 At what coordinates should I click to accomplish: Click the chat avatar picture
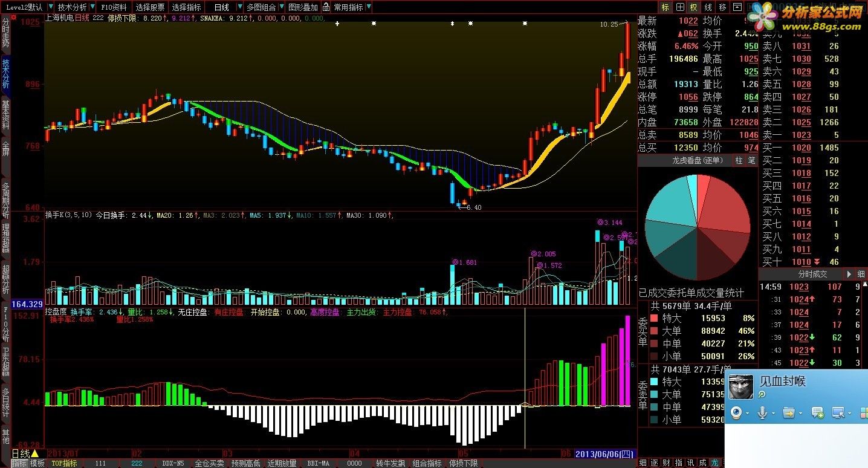740,386
